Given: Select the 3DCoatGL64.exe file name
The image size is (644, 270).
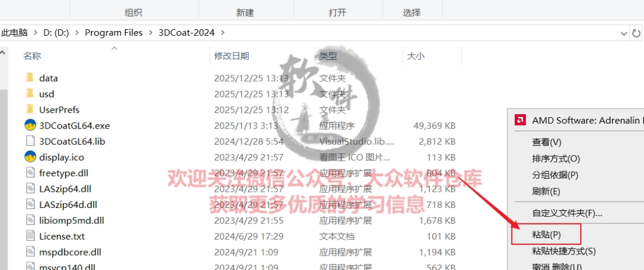Looking at the screenshot, I should coord(75,125).
